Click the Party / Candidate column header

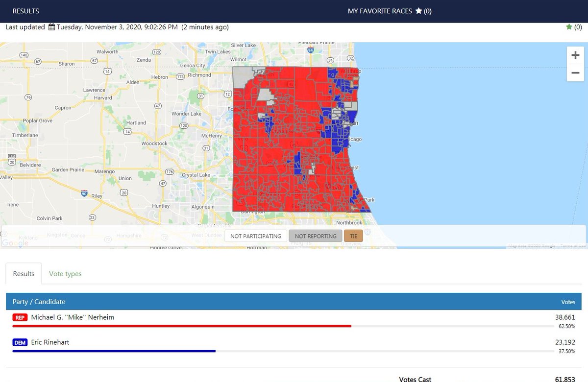39,302
